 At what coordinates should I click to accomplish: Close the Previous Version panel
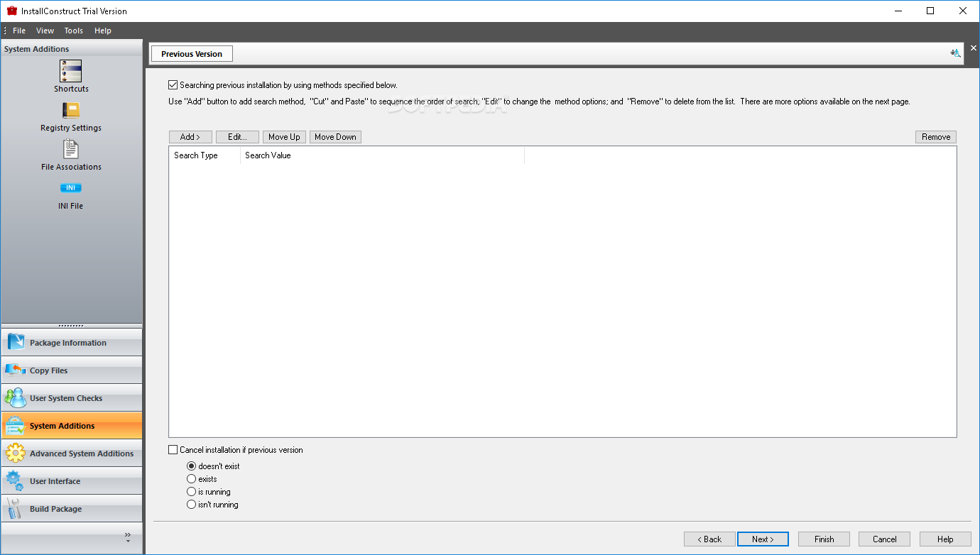click(974, 50)
